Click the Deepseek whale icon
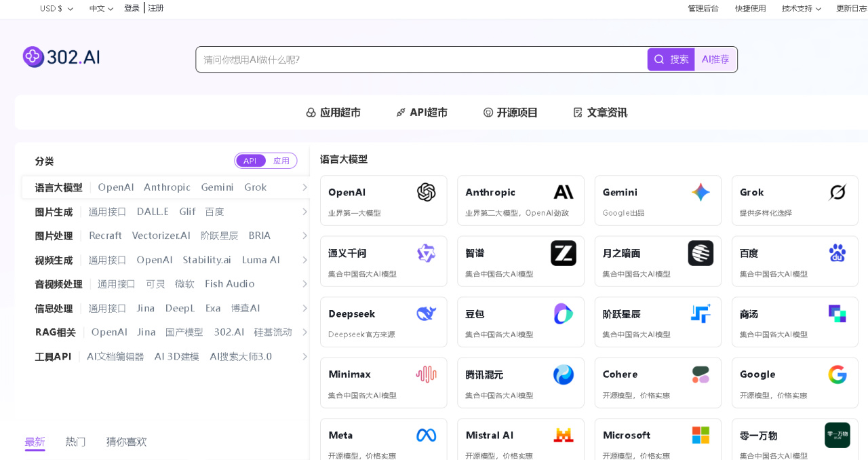868x460 pixels. 426,313
